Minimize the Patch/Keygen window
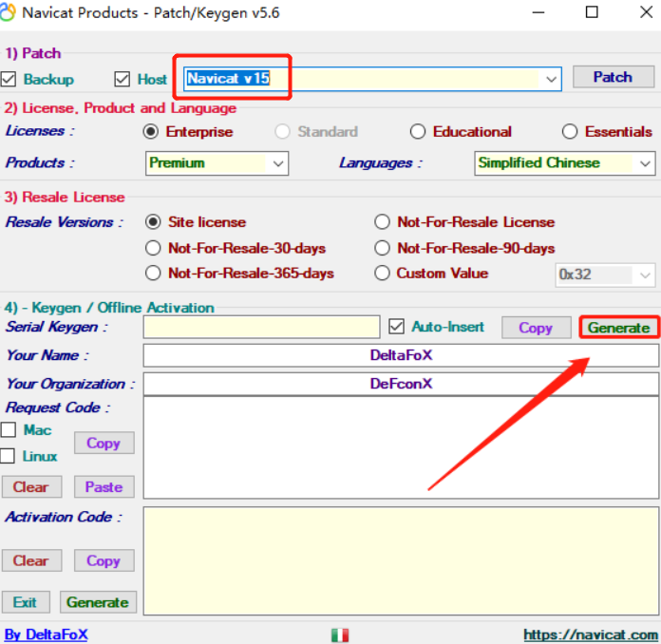The image size is (661, 644). coord(538,12)
